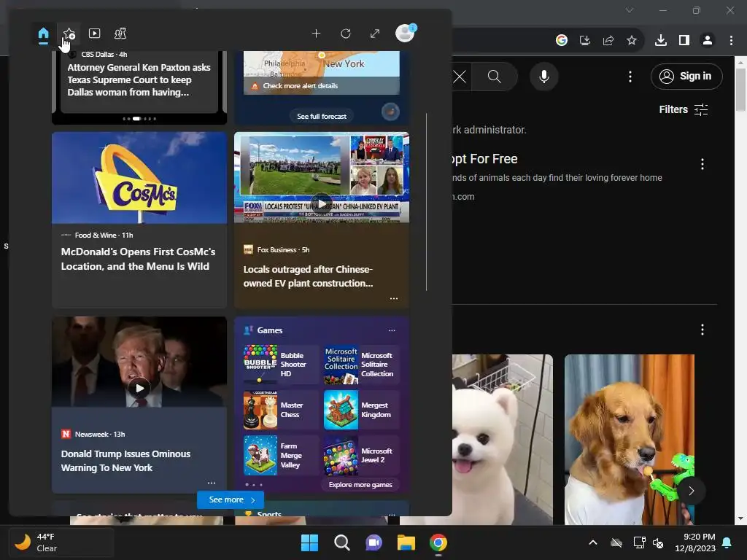Viewport: 747px width, 560px height.
Task: Click Explore more games button
Action: coord(360,485)
